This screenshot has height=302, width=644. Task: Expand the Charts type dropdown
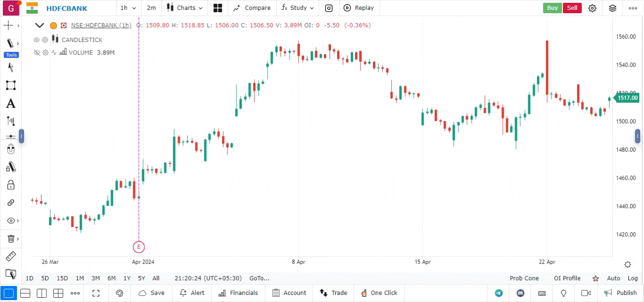point(185,8)
